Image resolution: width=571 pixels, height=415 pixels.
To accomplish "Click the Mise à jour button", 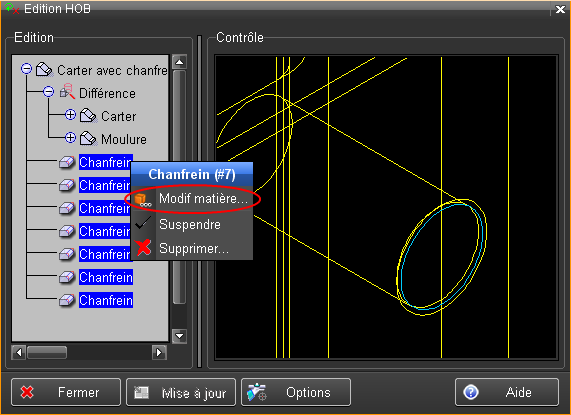I will coord(181,392).
